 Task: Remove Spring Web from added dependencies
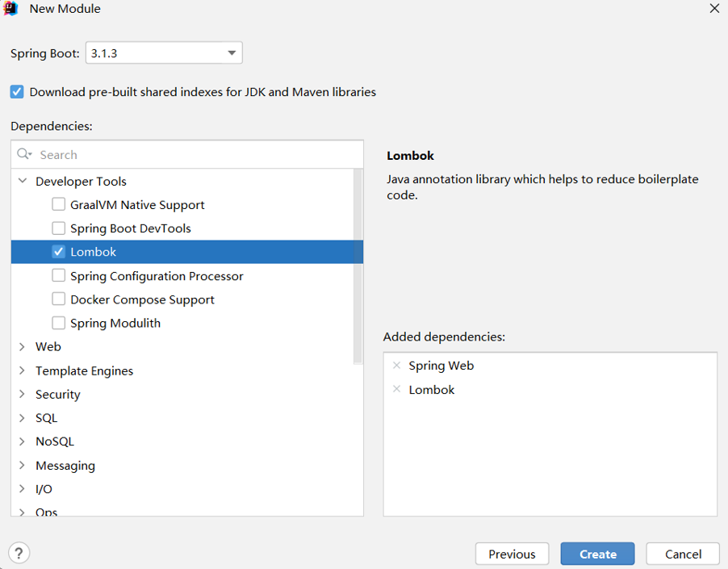396,366
